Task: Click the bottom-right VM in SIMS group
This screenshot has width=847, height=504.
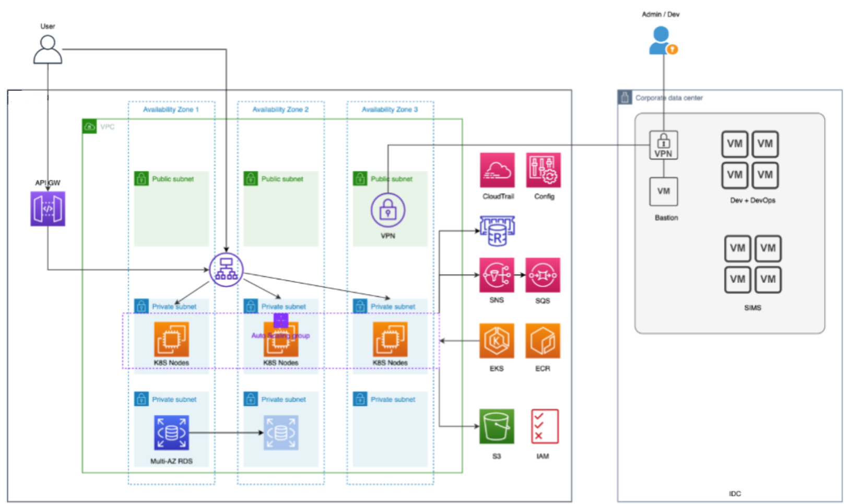Action: tap(768, 280)
